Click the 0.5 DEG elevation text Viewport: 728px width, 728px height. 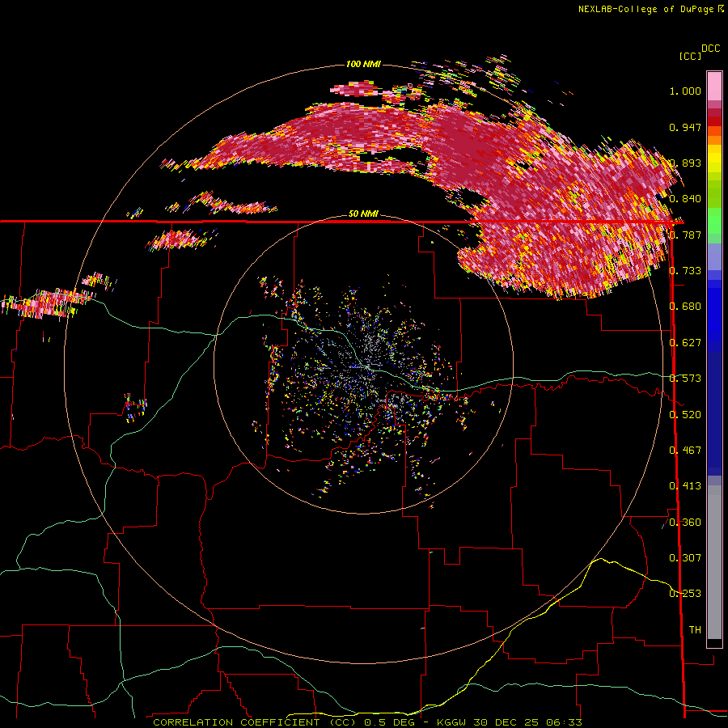point(390,722)
